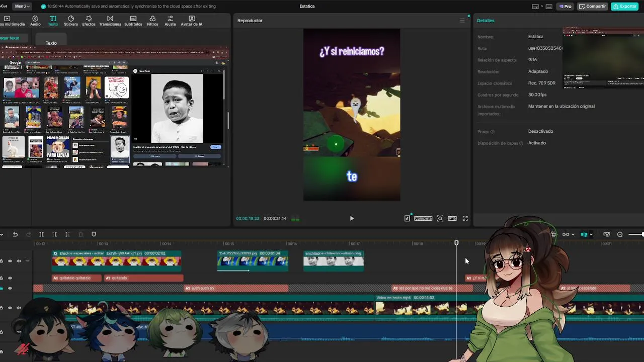Open layer arrangement info help icon

521,143
